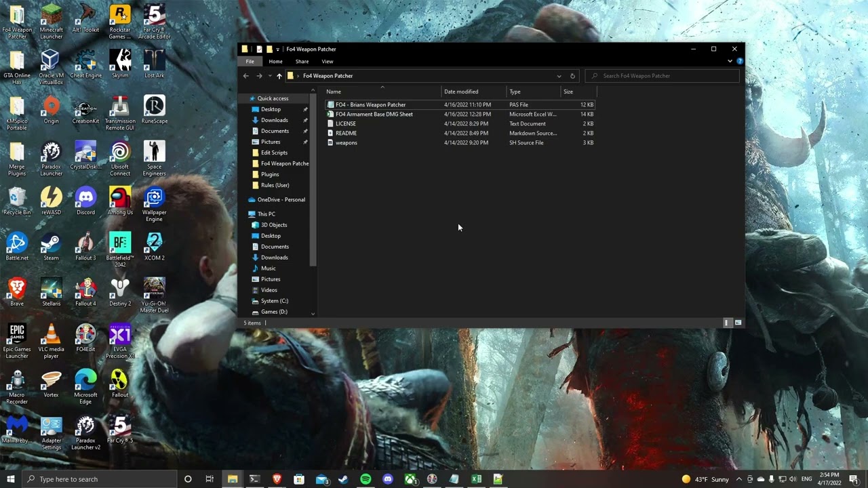Switch to the Share ribbon tab

tap(302, 62)
